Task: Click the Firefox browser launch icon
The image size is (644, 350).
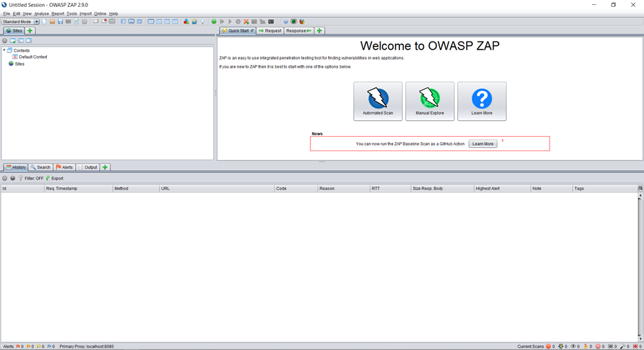Action: [302, 21]
